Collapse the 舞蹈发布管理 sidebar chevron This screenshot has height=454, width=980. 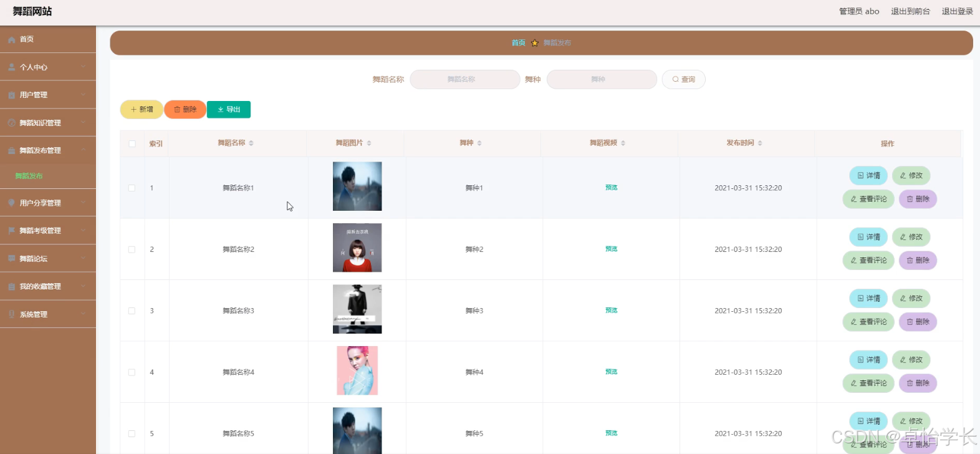pyautogui.click(x=84, y=150)
